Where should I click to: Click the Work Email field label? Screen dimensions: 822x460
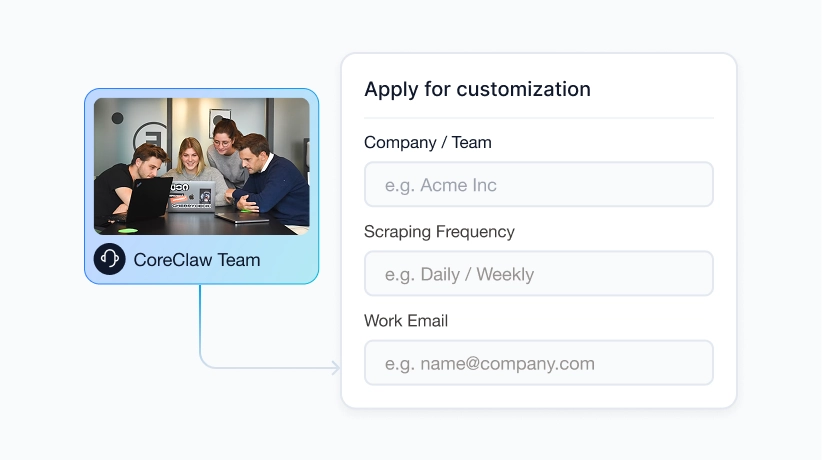coord(406,320)
